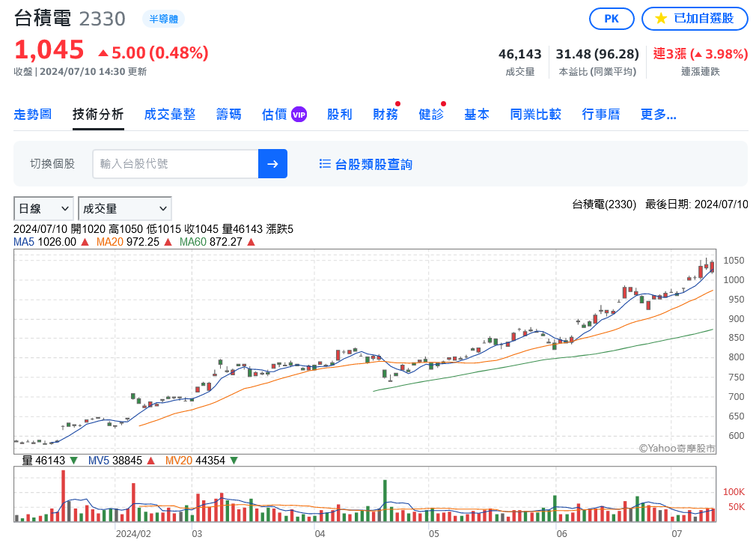The width and height of the screenshot is (756, 549).
Task: Switch to 同業比較 tab
Action: [x=536, y=115]
